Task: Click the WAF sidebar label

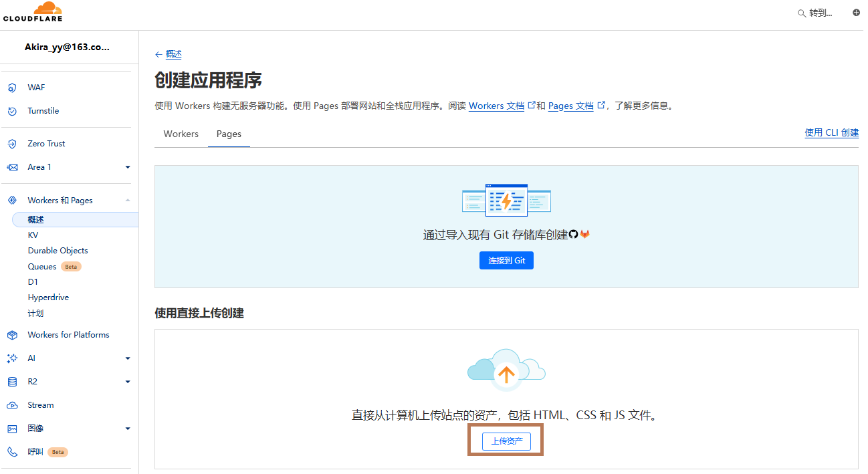Action: 36,88
